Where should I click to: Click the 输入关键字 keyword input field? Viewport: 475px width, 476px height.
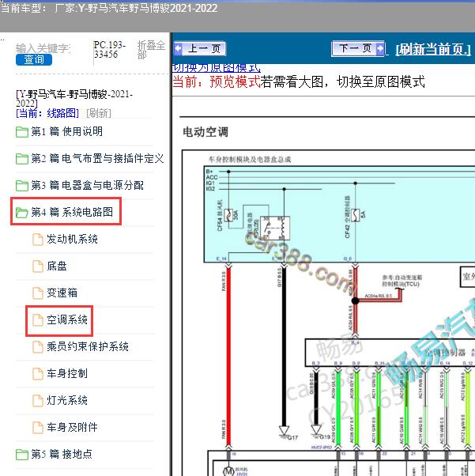tap(43, 48)
